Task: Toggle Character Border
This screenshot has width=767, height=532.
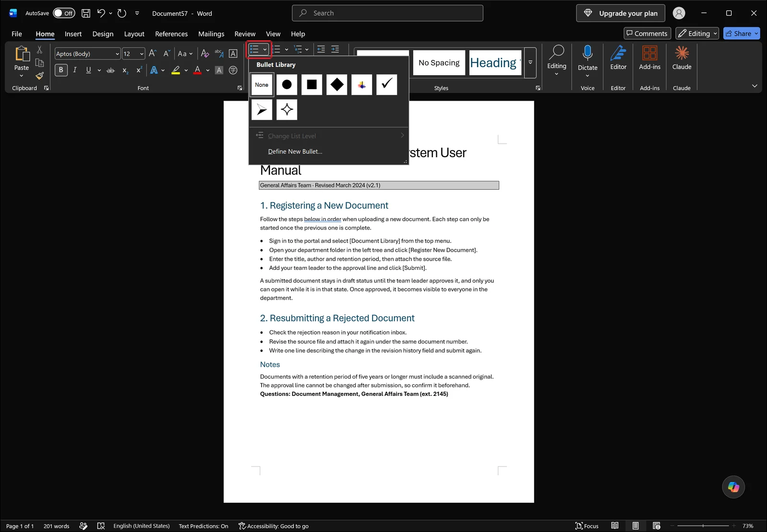Action: click(x=233, y=54)
